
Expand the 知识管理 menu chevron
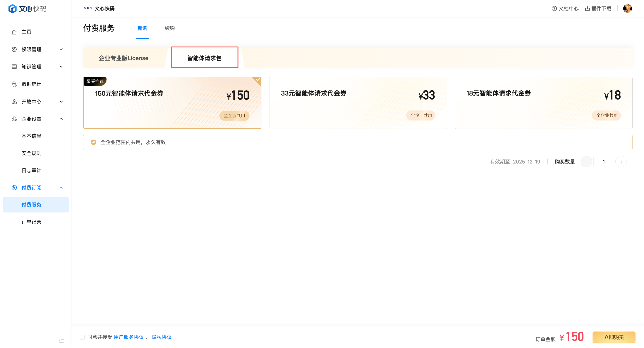point(61,67)
